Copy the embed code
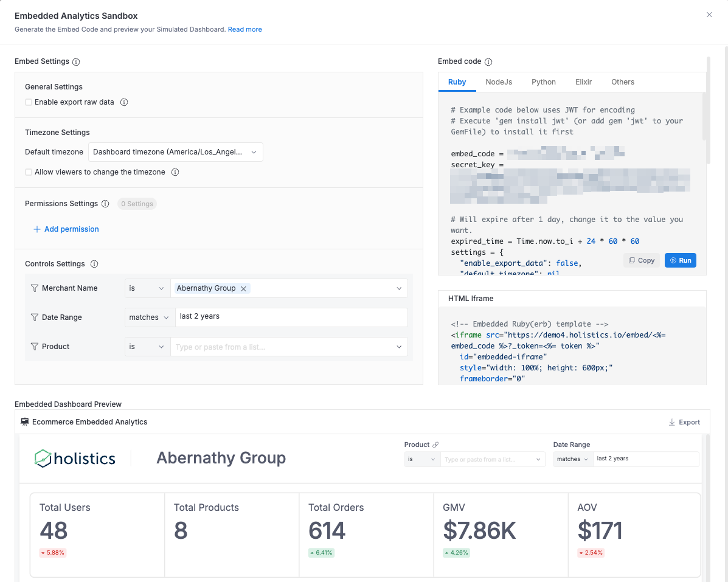The image size is (728, 582). tap(642, 260)
